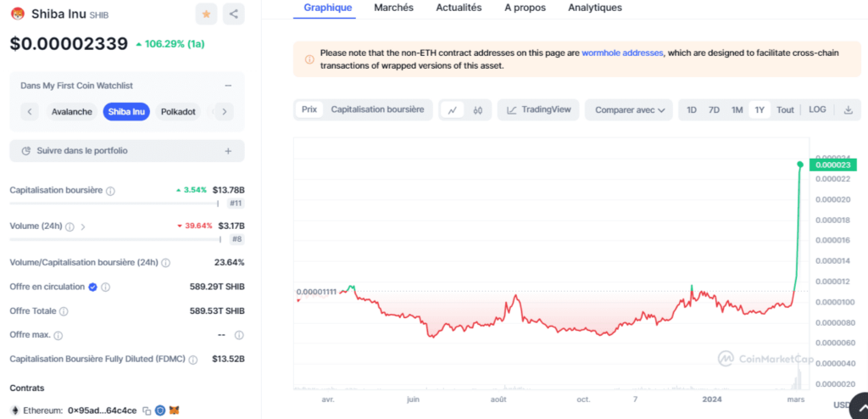Click the Shiba Inu coin logo
Image resolution: width=868 pixels, height=419 pixels.
click(x=18, y=14)
